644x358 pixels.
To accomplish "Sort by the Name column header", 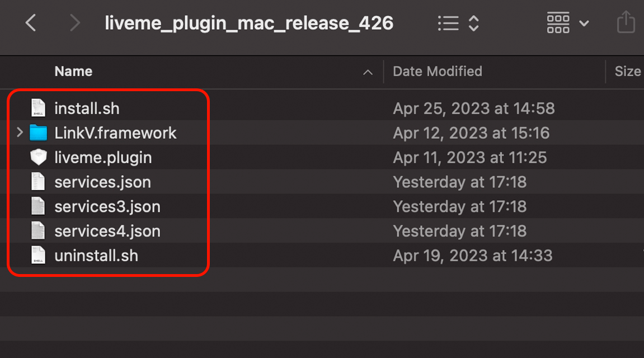I will (73, 72).
